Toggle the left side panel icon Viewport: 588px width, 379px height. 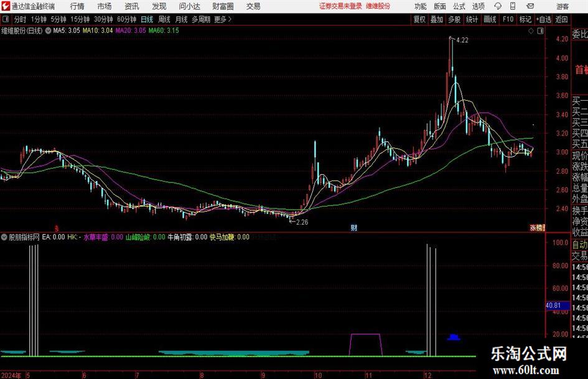(x=6, y=19)
